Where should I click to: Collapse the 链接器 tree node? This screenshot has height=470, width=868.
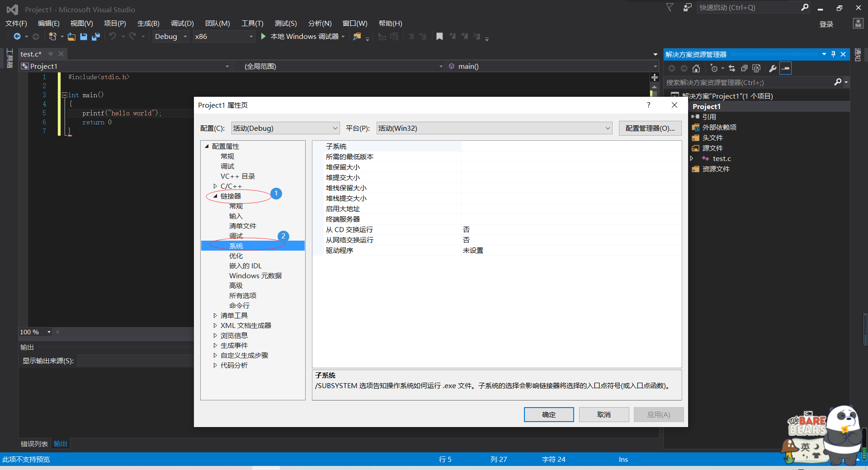(x=215, y=196)
